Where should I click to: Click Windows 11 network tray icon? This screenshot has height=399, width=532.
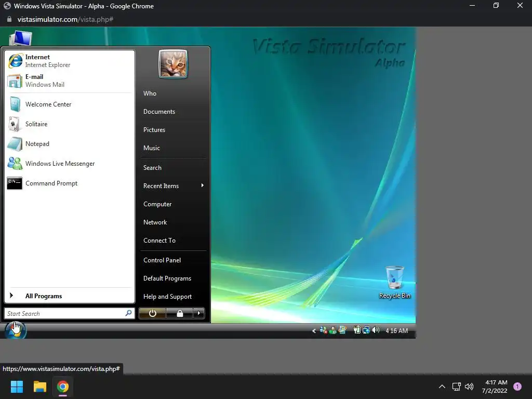[456, 387]
